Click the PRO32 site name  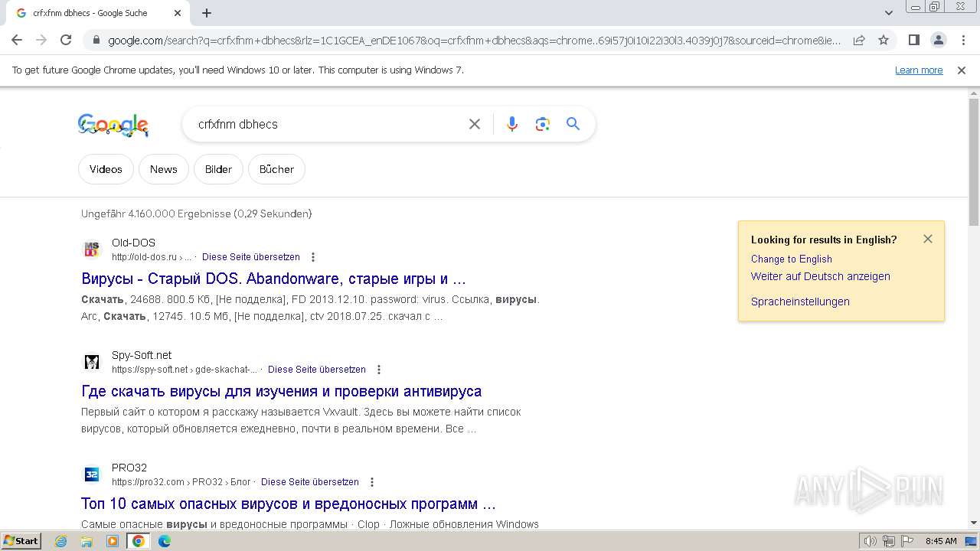tap(129, 468)
